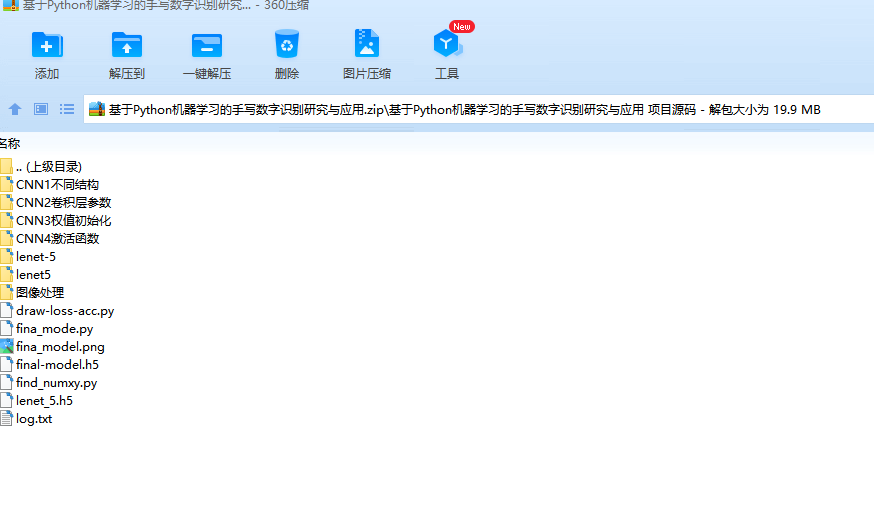Click the 解压到 (Extract to) icon
The width and height of the screenshot is (874, 514).
click(127, 45)
